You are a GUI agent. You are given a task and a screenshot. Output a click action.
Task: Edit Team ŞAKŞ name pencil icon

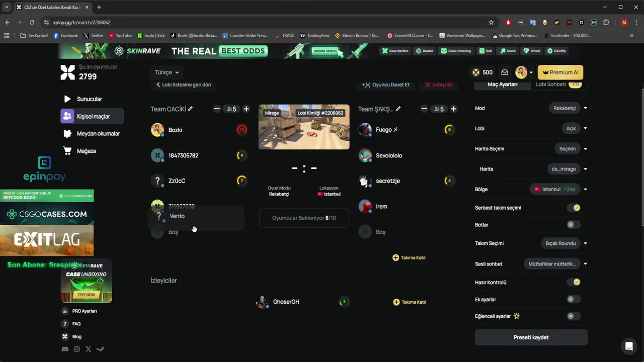tap(398, 109)
